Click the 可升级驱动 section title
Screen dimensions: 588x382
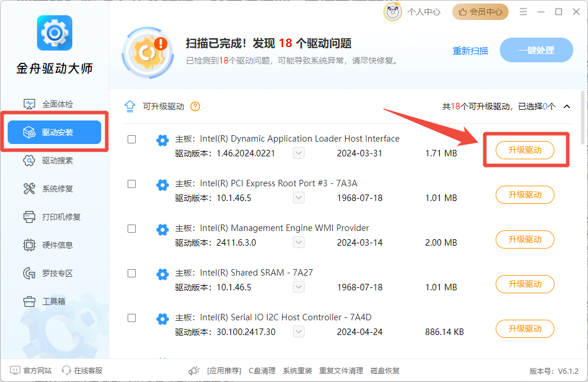(x=163, y=106)
